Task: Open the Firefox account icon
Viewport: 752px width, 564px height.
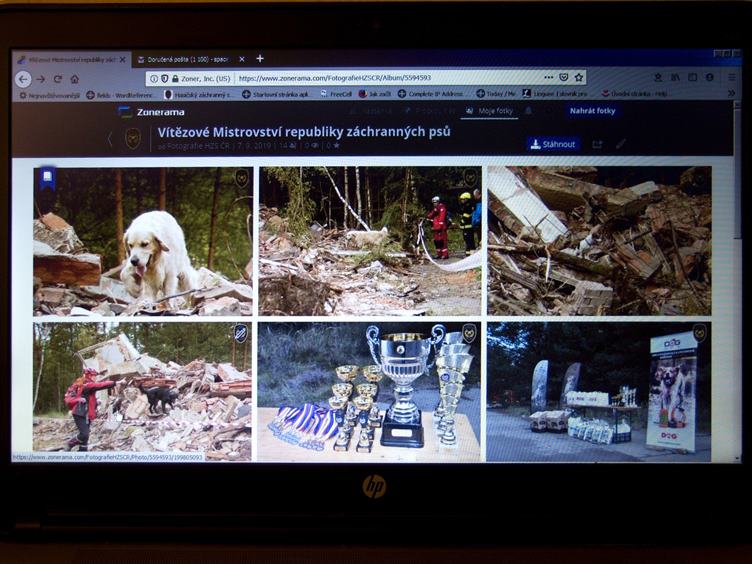Action: coord(710,77)
